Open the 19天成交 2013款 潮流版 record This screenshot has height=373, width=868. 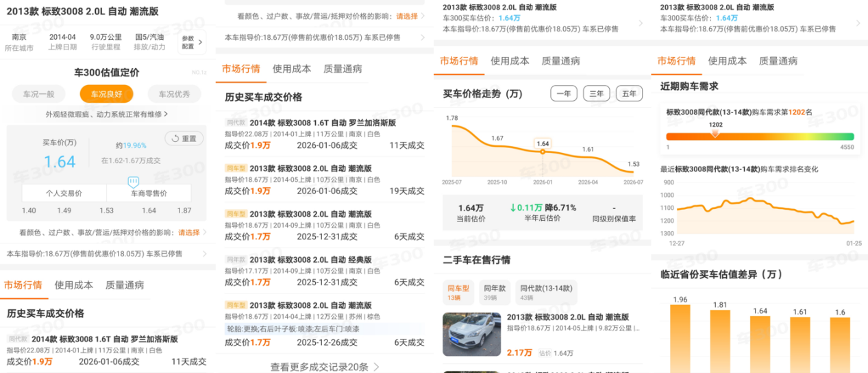click(325, 180)
